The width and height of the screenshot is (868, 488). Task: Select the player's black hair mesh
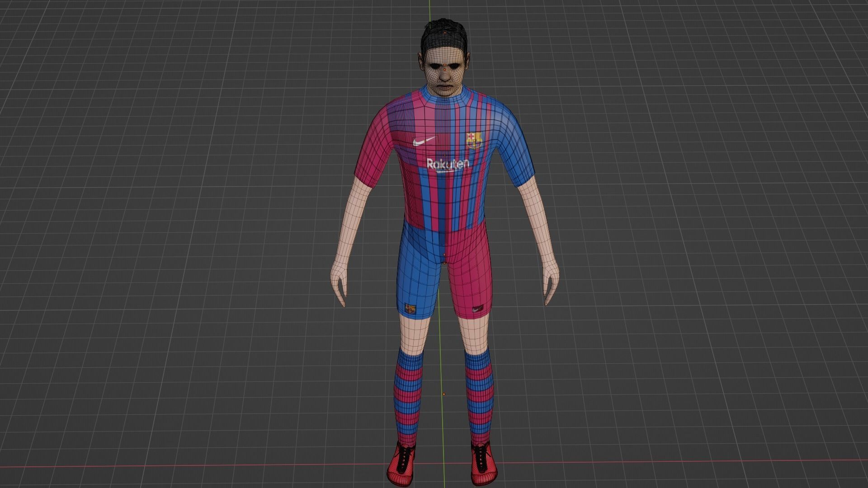443,34
